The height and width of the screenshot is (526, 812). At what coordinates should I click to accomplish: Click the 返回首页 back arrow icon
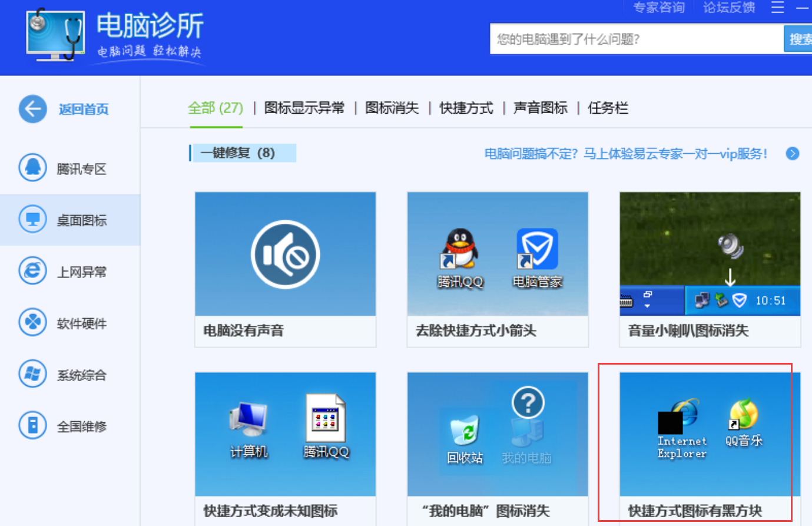32,109
